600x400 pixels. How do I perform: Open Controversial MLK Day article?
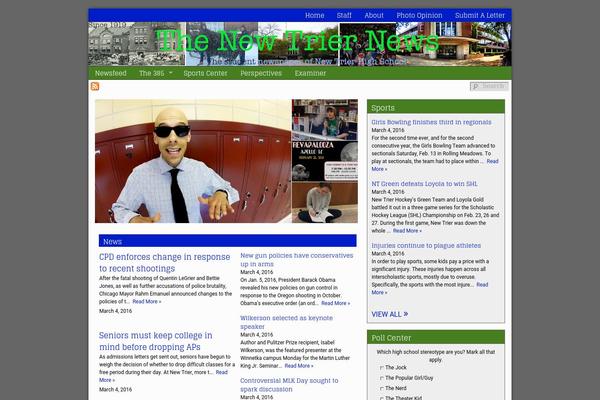(289, 385)
